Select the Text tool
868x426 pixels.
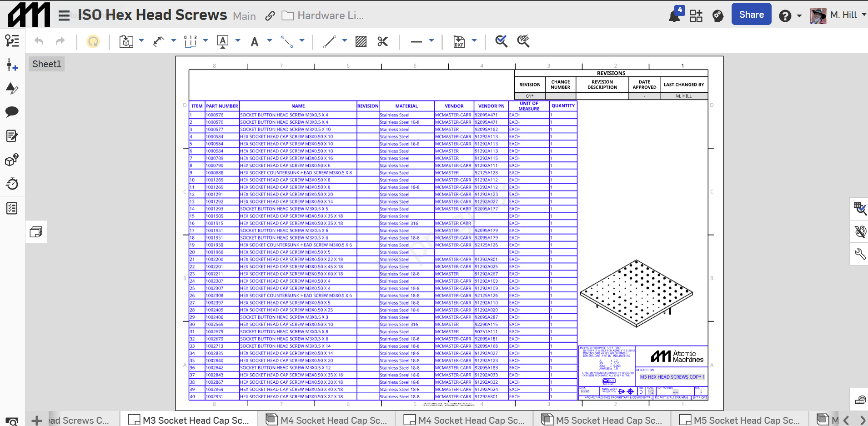tap(255, 42)
